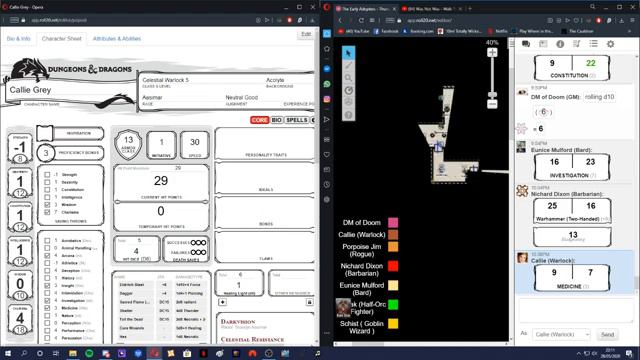Image resolution: width=640 pixels, height=360 pixels.
Task: Select the SPELLS sheet page button
Action: coord(296,120)
